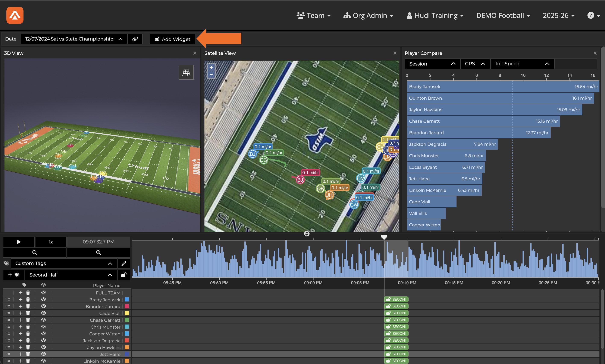Click Brady Janusek's SECOND tag on timeline
This screenshot has height=364, width=605.
(396, 300)
